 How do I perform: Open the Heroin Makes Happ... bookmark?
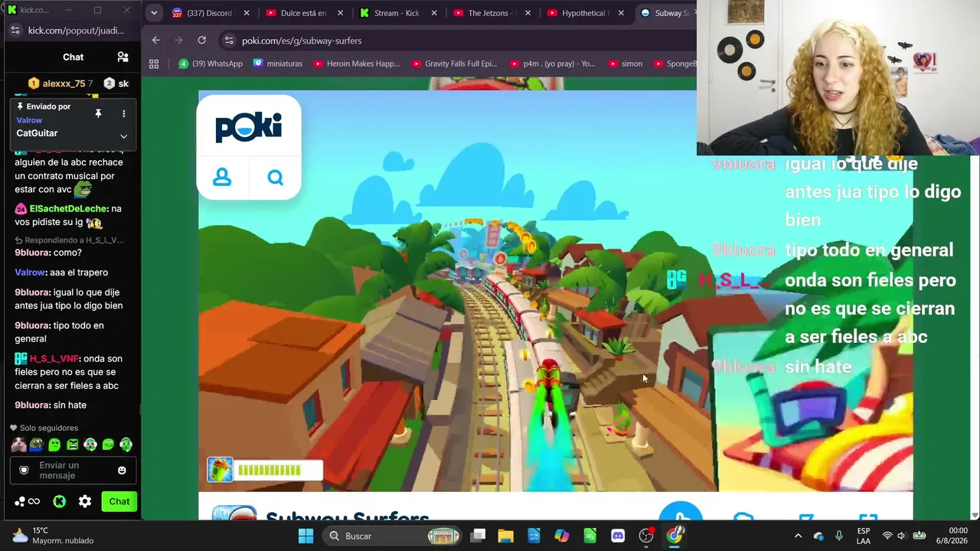click(x=356, y=64)
